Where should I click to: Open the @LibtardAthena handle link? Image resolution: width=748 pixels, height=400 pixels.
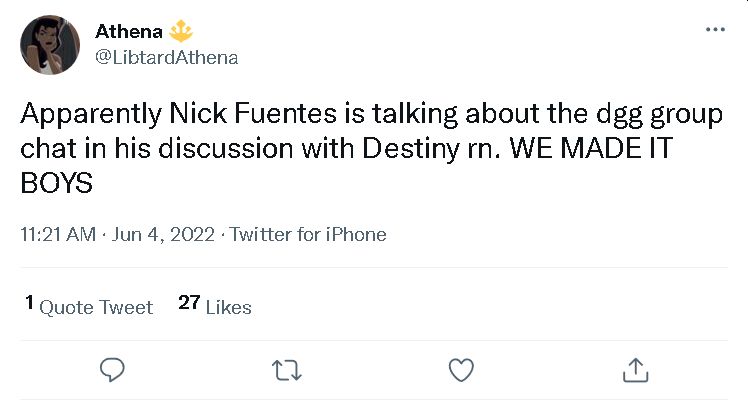click(166, 58)
